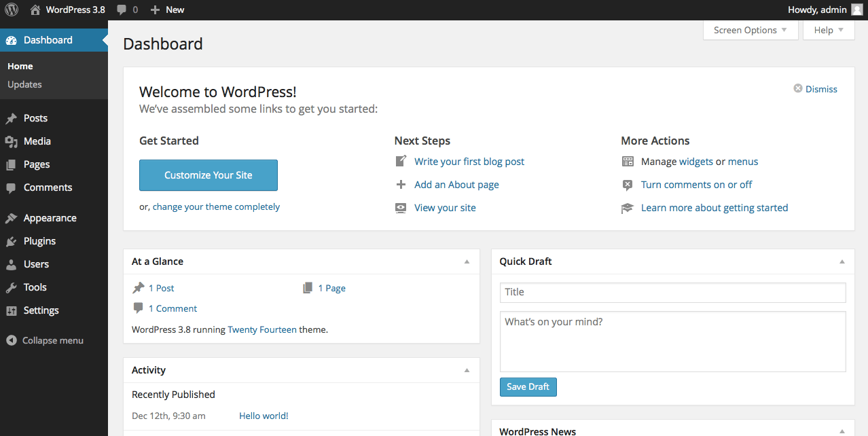The image size is (868, 436).
Task: Select the Plugins plug icon
Action: (x=11, y=241)
